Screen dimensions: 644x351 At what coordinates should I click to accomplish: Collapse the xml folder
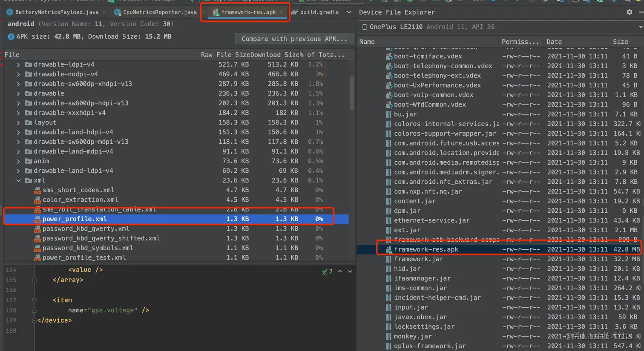18,180
